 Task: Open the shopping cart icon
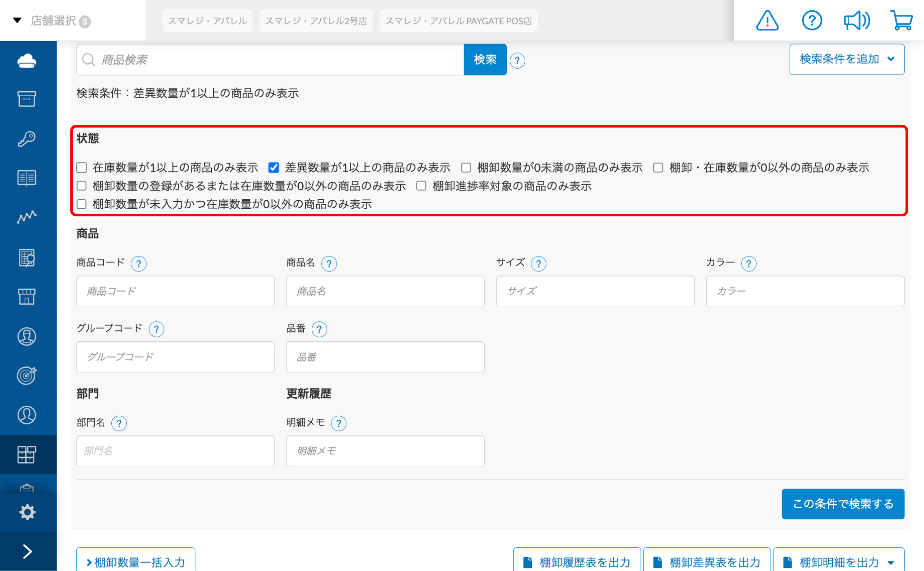coord(901,21)
